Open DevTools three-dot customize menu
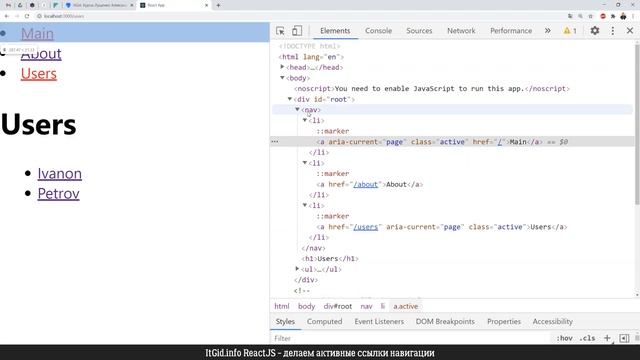640x360 pixels. (x=613, y=31)
